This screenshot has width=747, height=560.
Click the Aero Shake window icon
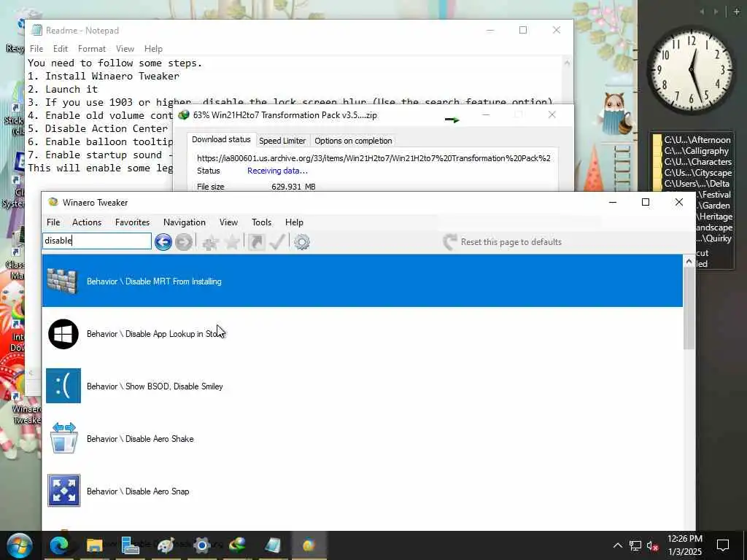pyautogui.click(x=64, y=438)
